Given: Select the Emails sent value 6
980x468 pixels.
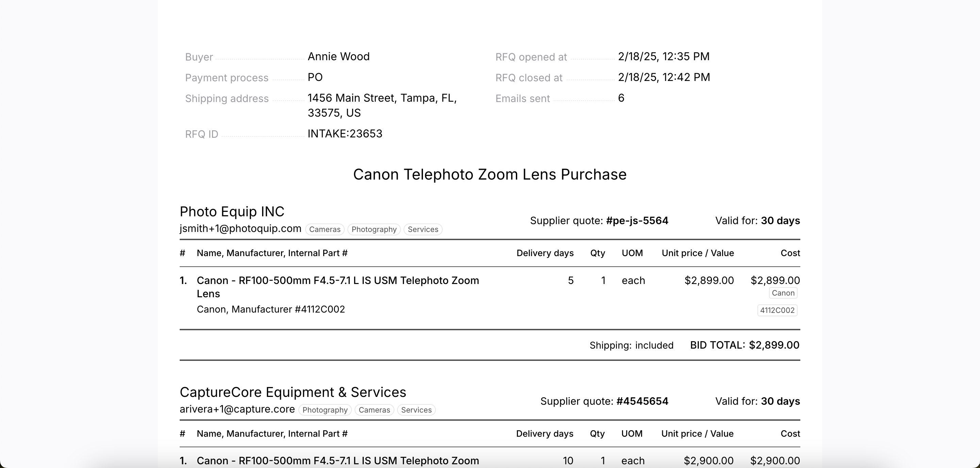Looking at the screenshot, I should point(621,98).
